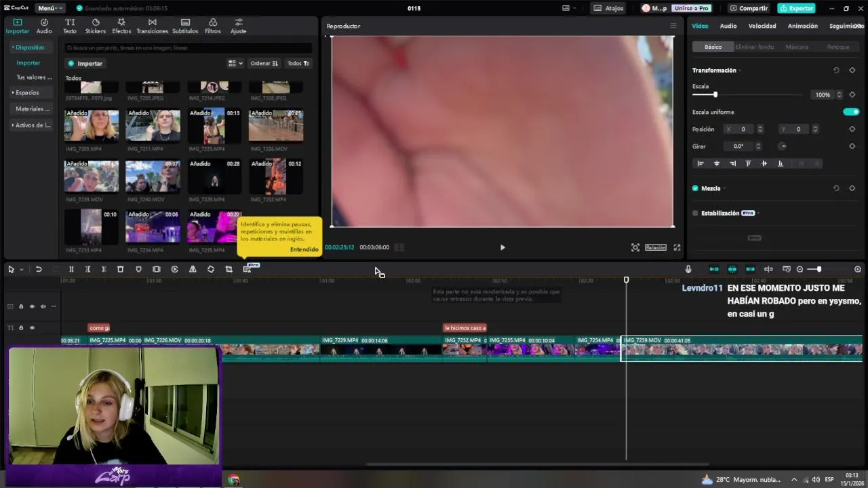Select the Máscara sub-tab

click(x=797, y=47)
